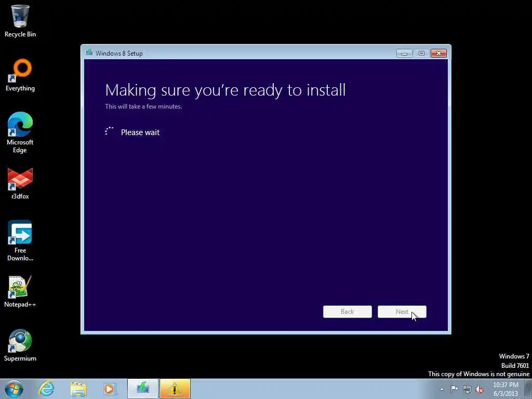Open muted volume tray icon
532x399 pixels.
click(480, 389)
